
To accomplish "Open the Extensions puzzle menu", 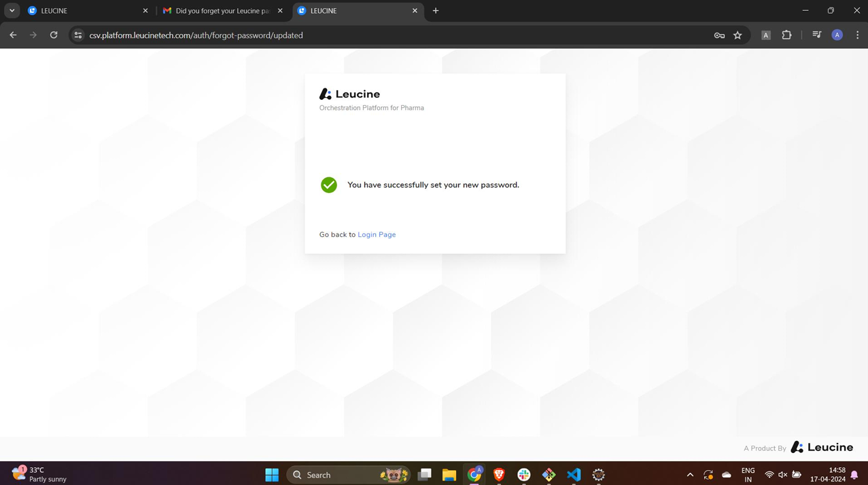I will coord(786,35).
